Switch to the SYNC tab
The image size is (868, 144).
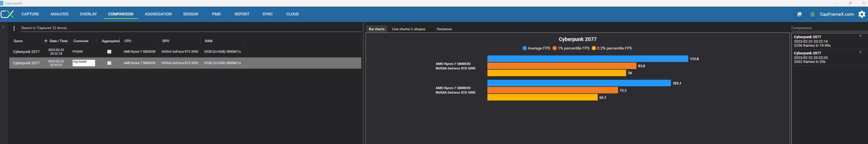tap(268, 14)
